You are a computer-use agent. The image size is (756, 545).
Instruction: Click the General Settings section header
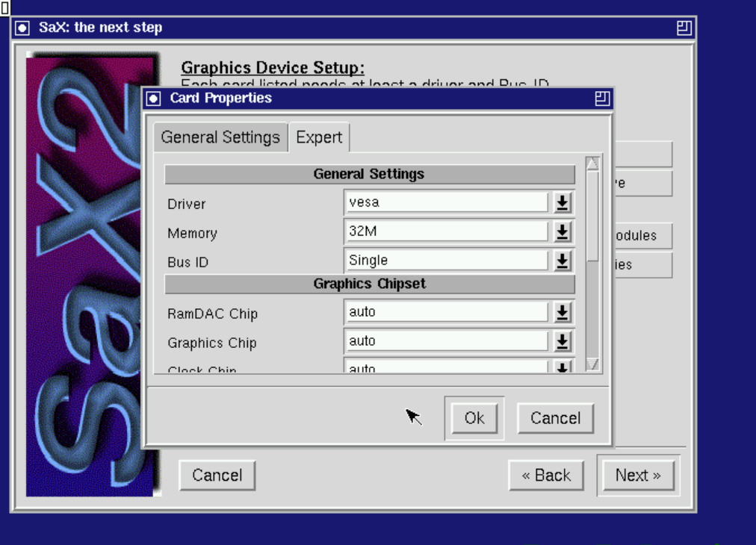click(370, 174)
